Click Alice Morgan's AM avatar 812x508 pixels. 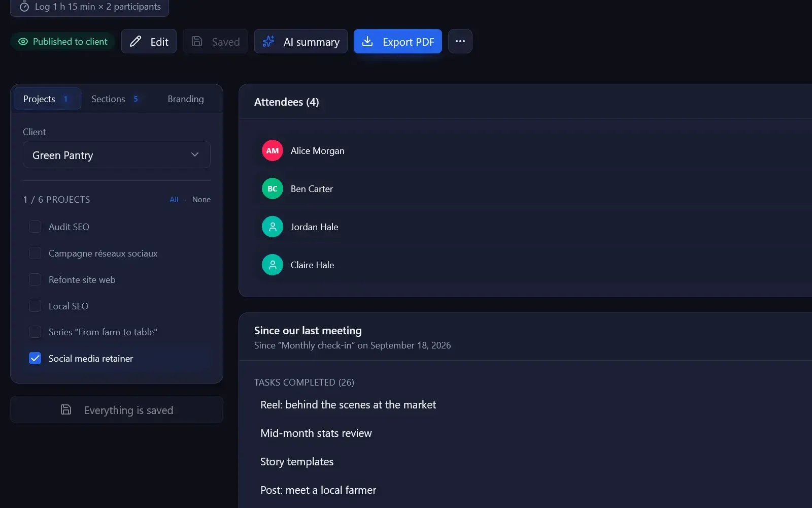click(273, 150)
